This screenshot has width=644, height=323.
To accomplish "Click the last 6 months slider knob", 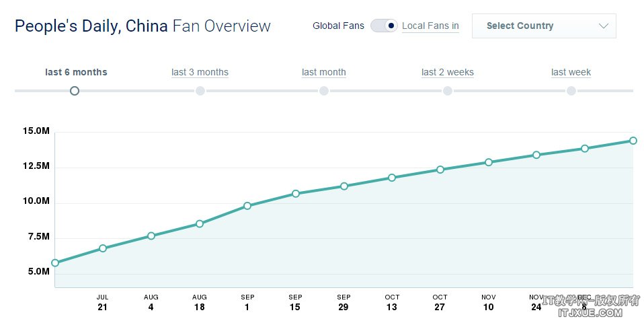I will coord(75,91).
